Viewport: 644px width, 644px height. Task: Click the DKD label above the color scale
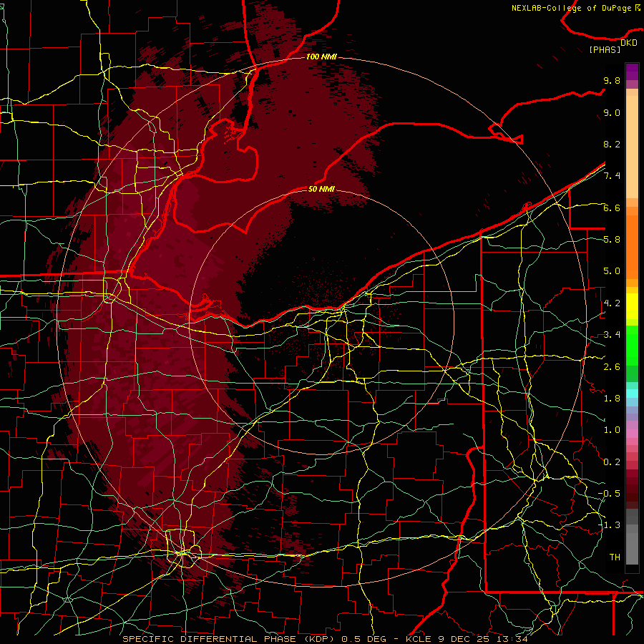[x=629, y=43]
